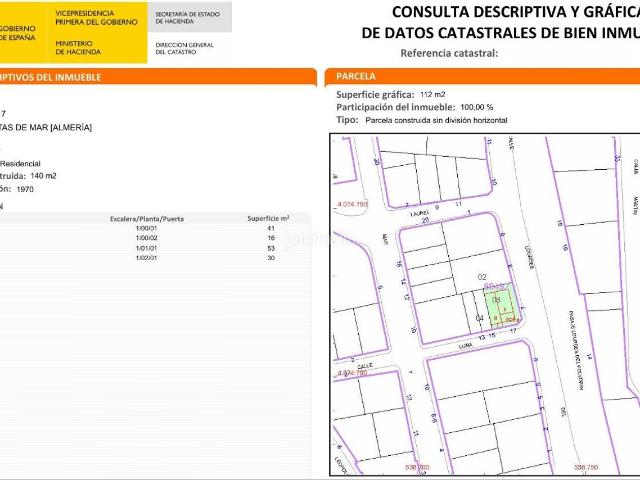Click the LUNA street label on the map
Screen dimensions: 640x480
pos(465,341)
